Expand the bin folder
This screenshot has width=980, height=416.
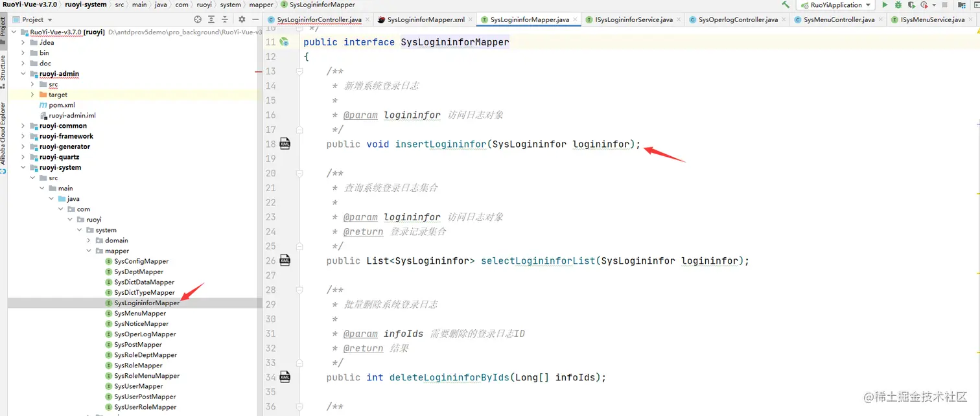(x=24, y=52)
